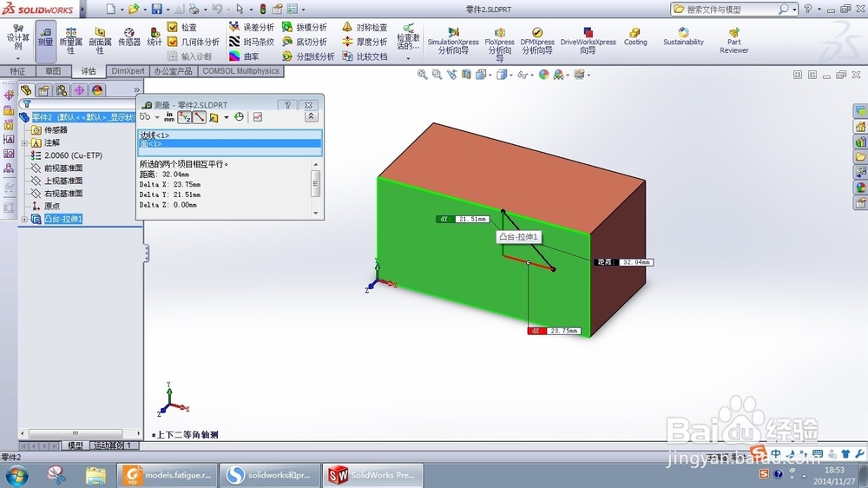Click the Measure dialog help (?) button
868x488 pixels.
point(287,105)
